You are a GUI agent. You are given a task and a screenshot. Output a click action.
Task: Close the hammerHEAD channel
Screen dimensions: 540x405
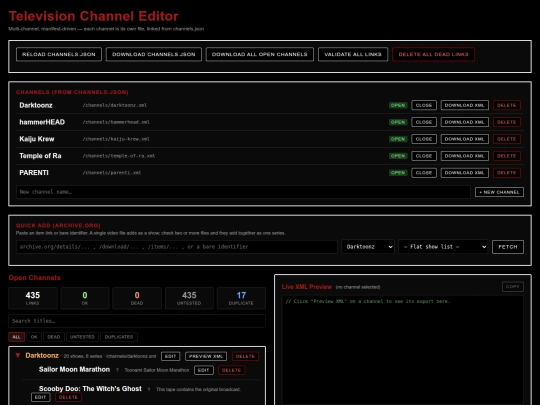pyautogui.click(x=424, y=122)
